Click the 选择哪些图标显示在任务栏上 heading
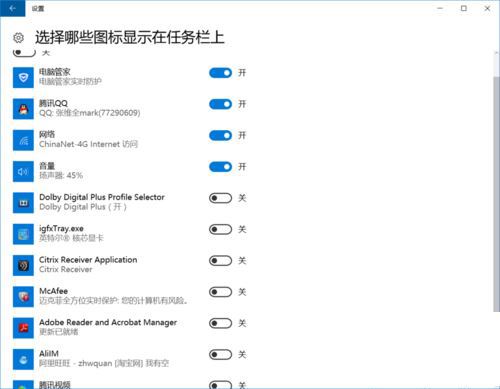Viewport: 500px width, 389px height. tap(130, 37)
